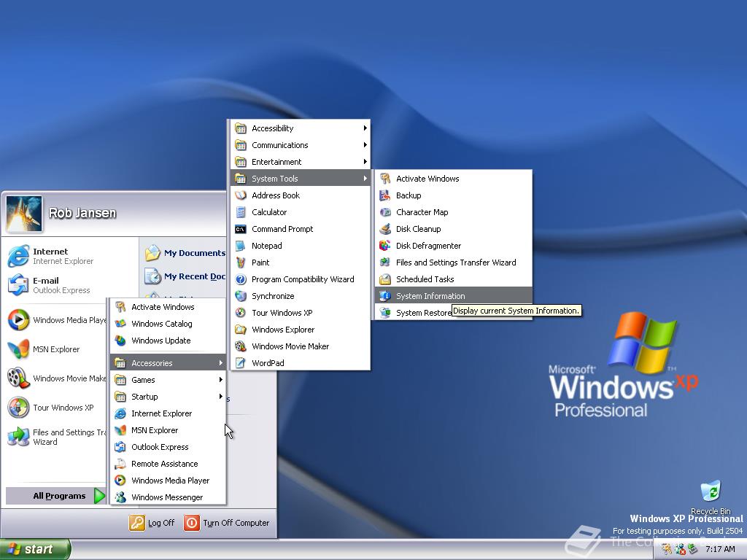Select Files and Settings Transfer Wizard in System Tools

click(x=454, y=262)
